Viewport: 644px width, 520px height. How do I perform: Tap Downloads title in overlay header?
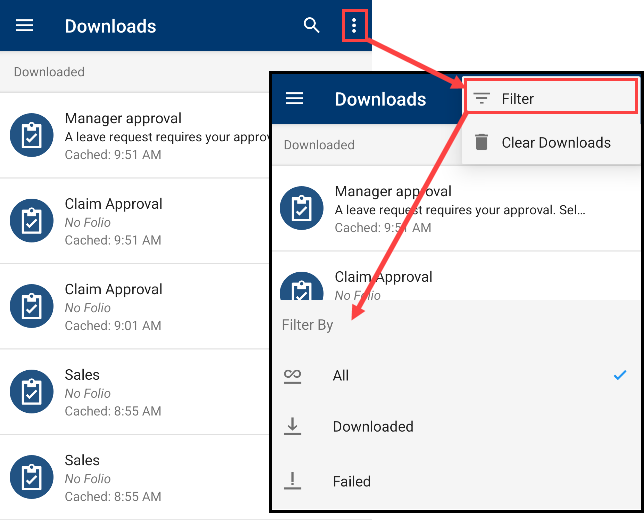[380, 99]
